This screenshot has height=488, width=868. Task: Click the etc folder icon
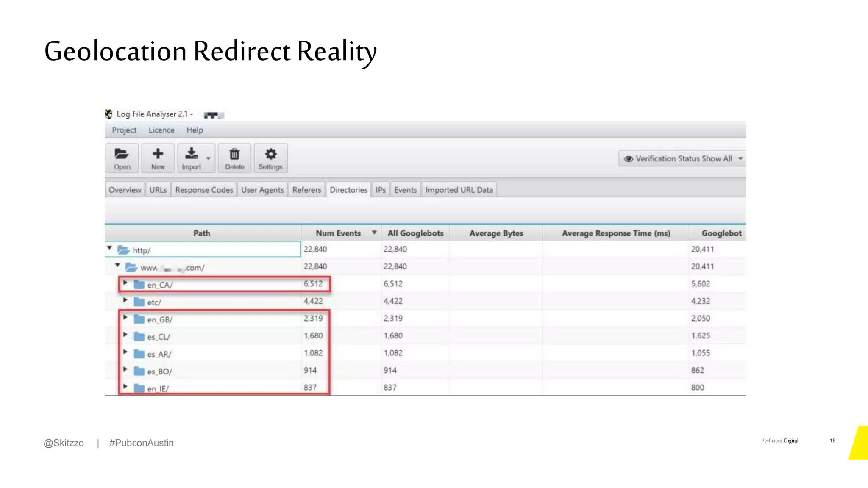(x=139, y=302)
